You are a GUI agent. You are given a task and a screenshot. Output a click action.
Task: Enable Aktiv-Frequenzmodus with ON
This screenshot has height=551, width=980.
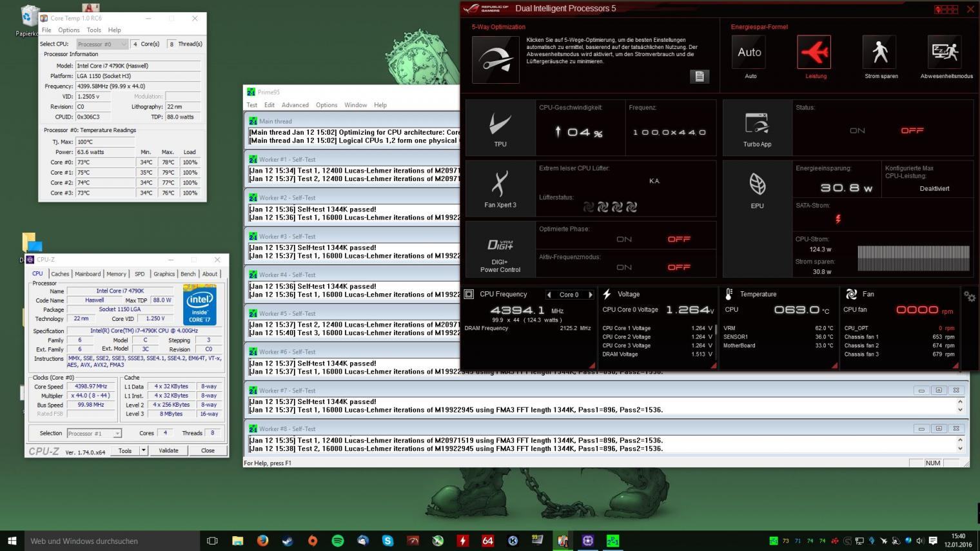click(623, 267)
